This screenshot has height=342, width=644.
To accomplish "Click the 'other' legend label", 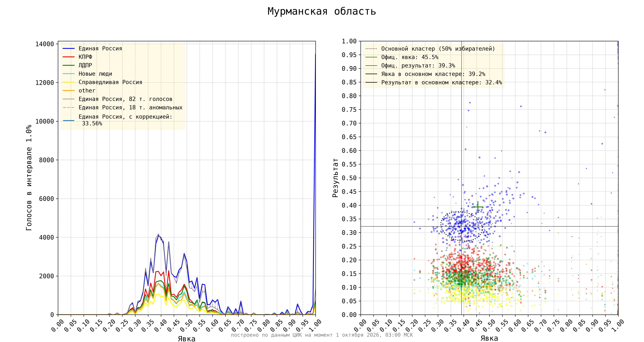I will [x=87, y=91].
